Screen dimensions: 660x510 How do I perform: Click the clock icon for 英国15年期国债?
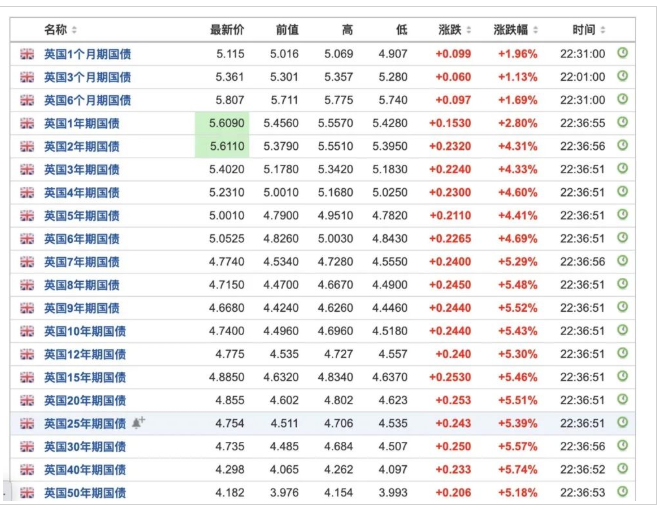tap(622, 377)
